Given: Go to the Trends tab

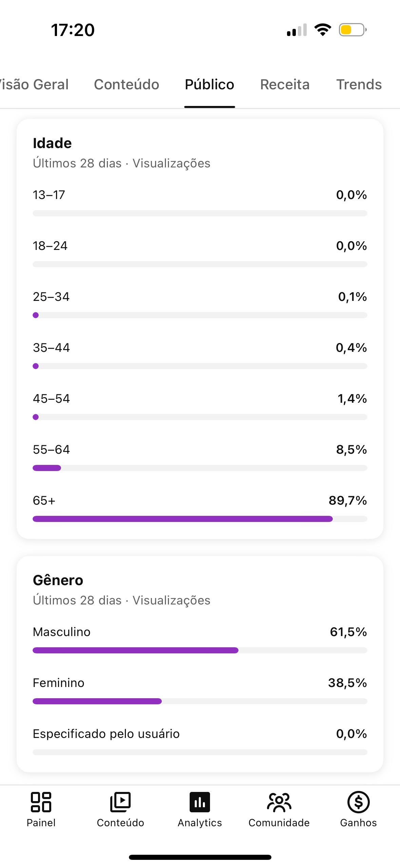Looking at the screenshot, I should [x=359, y=85].
